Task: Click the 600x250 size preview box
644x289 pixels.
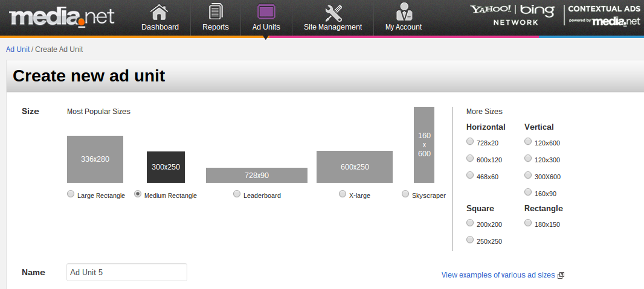Action: point(355,167)
